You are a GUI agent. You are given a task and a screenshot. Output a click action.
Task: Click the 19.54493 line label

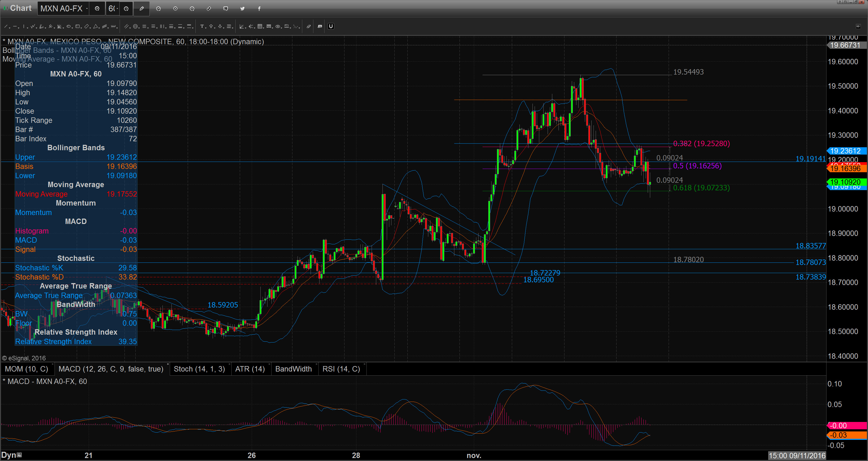688,72
